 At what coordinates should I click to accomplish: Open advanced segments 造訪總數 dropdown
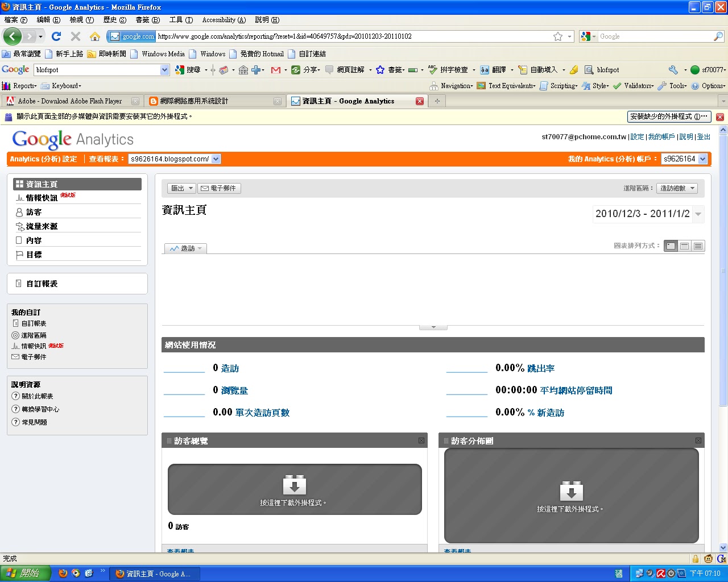tap(677, 188)
